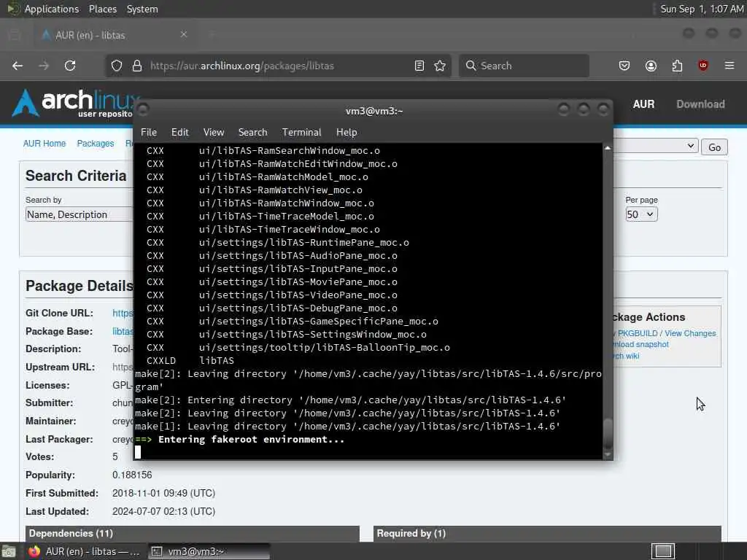This screenshot has width=747, height=560.
Task: Open the Search by Name, Description dropdown
Action: pyautogui.click(x=79, y=214)
